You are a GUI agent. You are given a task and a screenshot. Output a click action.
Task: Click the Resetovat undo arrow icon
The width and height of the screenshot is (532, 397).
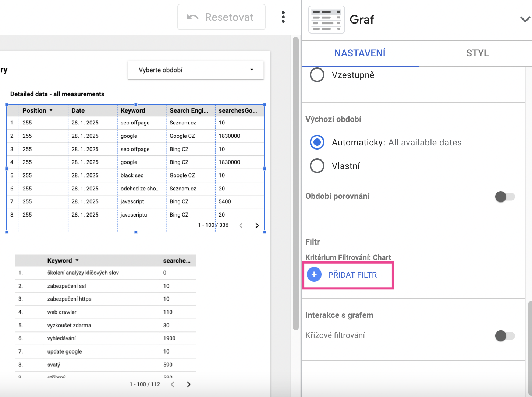click(x=193, y=17)
